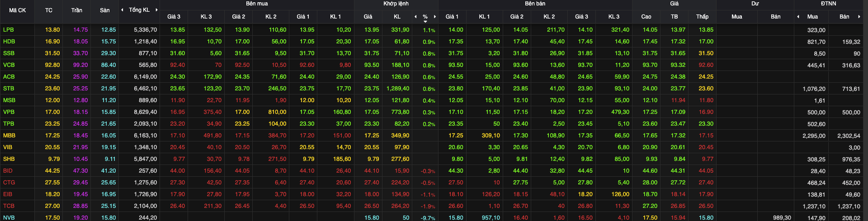Open the LPB ticker symbol
This screenshot has height=221, width=868.
9,29
